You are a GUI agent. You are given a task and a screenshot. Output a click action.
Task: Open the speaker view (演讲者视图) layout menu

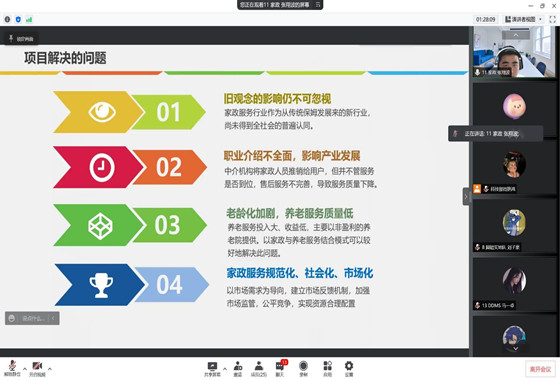pyautogui.click(x=523, y=19)
